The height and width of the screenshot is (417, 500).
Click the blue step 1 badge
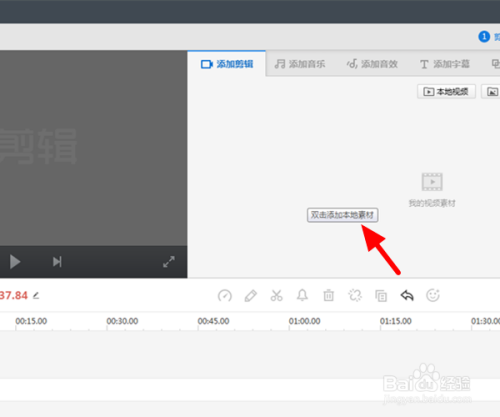(484, 36)
